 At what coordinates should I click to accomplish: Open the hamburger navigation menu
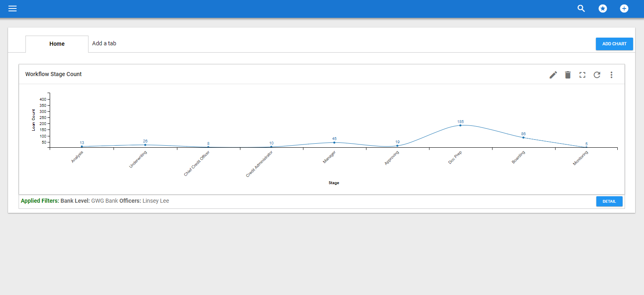(13, 8)
